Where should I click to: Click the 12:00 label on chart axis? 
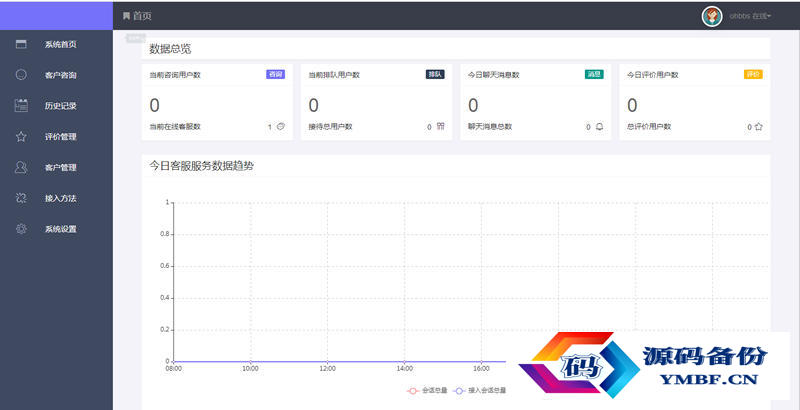click(x=327, y=368)
